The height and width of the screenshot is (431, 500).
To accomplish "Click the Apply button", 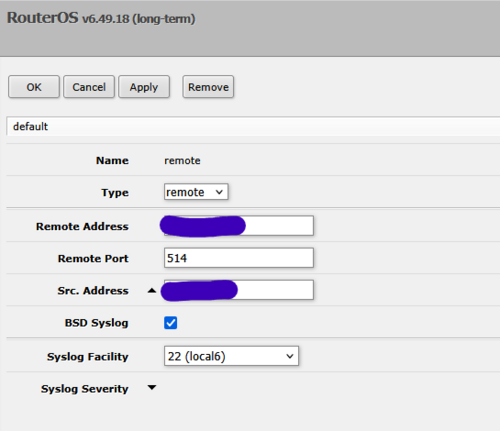I will click(144, 87).
